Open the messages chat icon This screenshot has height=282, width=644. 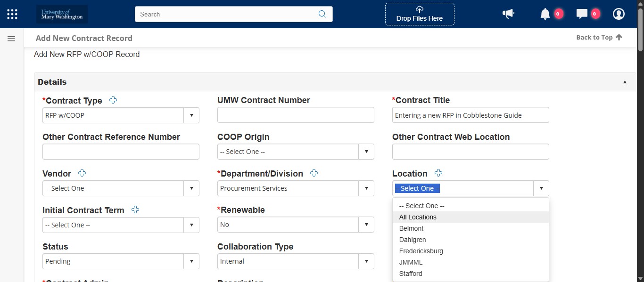click(583, 14)
